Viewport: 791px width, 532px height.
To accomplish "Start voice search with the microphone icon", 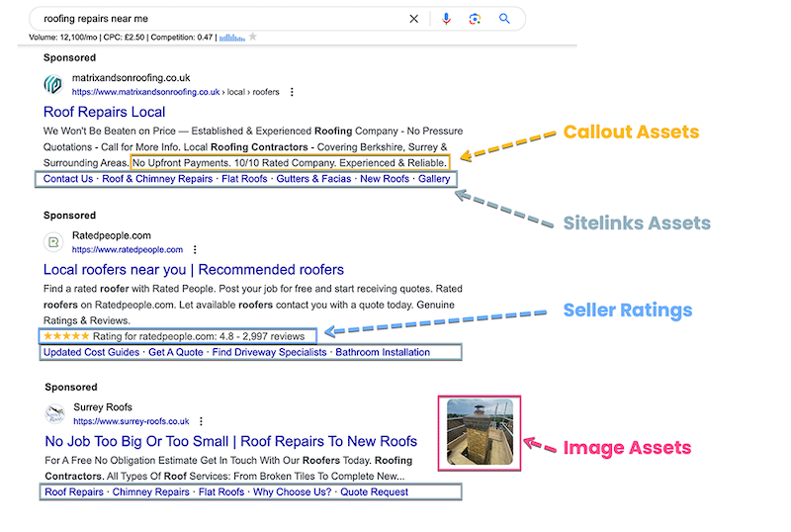I will tap(446, 19).
